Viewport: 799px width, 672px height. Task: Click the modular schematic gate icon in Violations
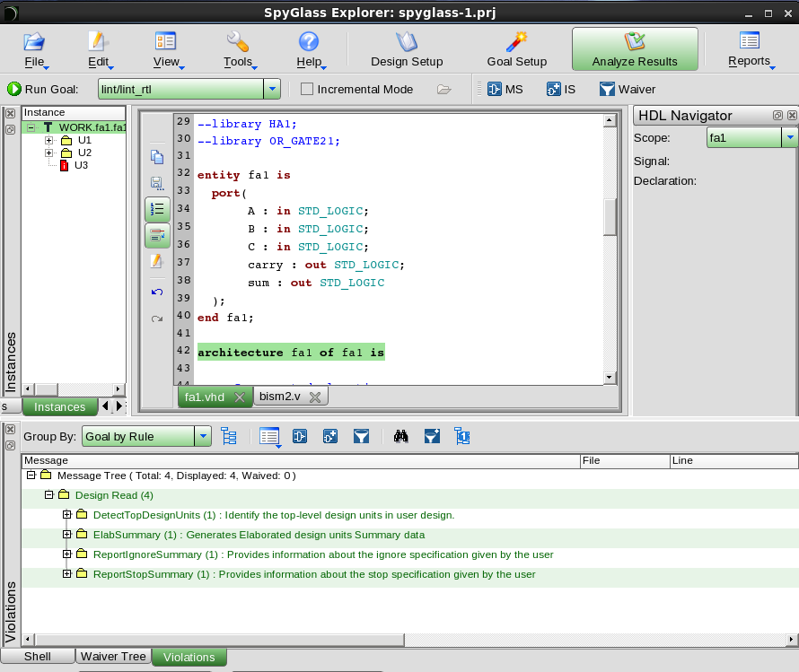point(300,436)
